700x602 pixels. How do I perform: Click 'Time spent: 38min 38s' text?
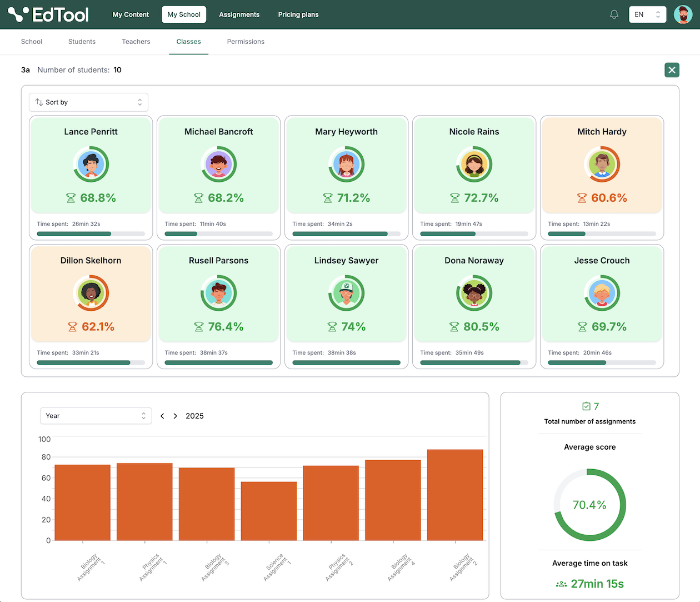click(x=324, y=353)
